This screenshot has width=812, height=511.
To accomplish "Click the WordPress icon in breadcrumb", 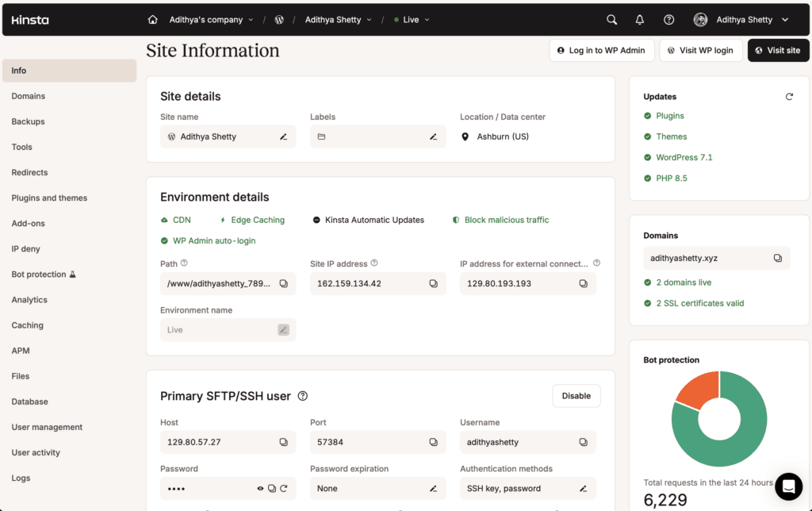I will (279, 20).
